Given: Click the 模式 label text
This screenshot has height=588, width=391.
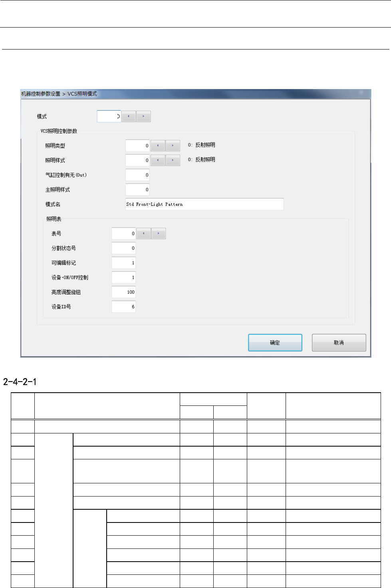Looking at the screenshot, I should (x=42, y=117).
